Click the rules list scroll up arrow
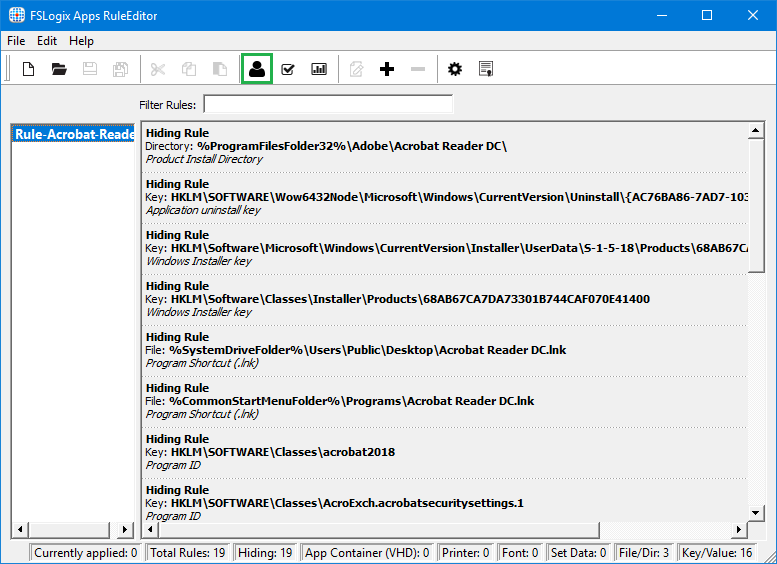 pyautogui.click(x=756, y=131)
